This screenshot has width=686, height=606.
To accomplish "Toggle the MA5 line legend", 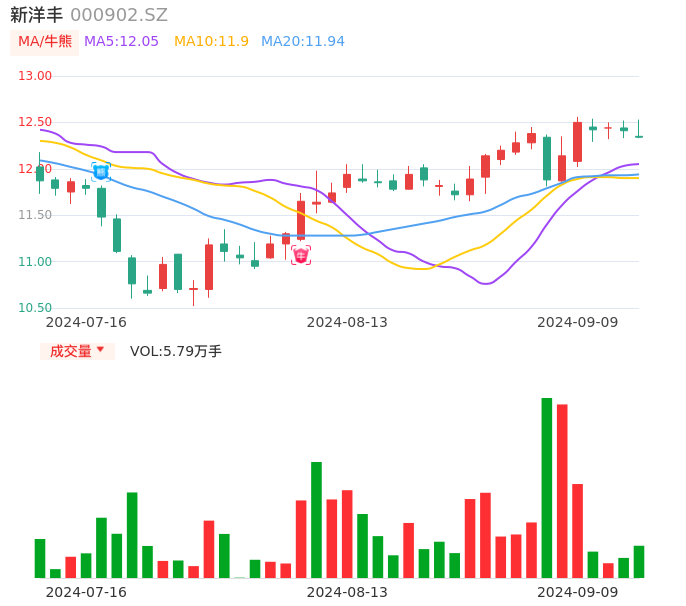I will point(121,42).
